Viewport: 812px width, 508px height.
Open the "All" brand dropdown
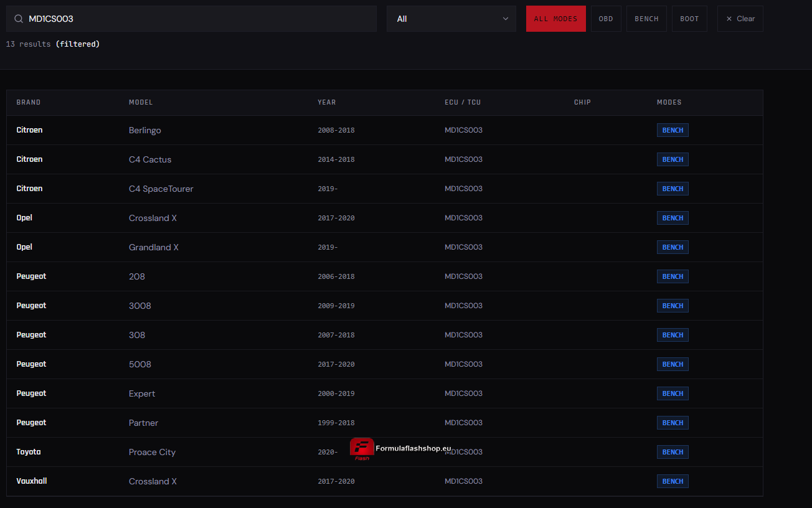coord(451,19)
